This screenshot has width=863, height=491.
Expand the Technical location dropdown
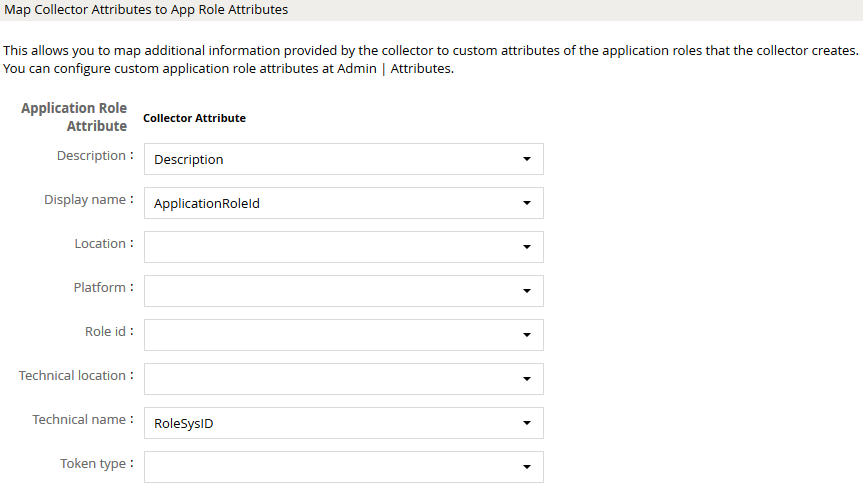pos(343,379)
